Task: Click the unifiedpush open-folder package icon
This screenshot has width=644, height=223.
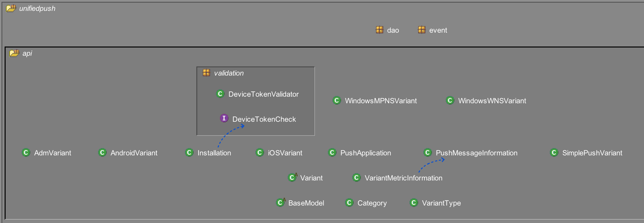Action: (x=11, y=8)
